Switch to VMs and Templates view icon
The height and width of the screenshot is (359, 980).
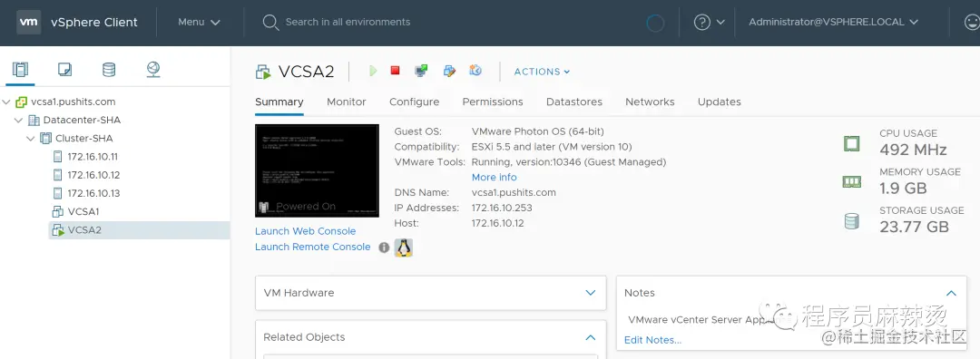[64, 69]
